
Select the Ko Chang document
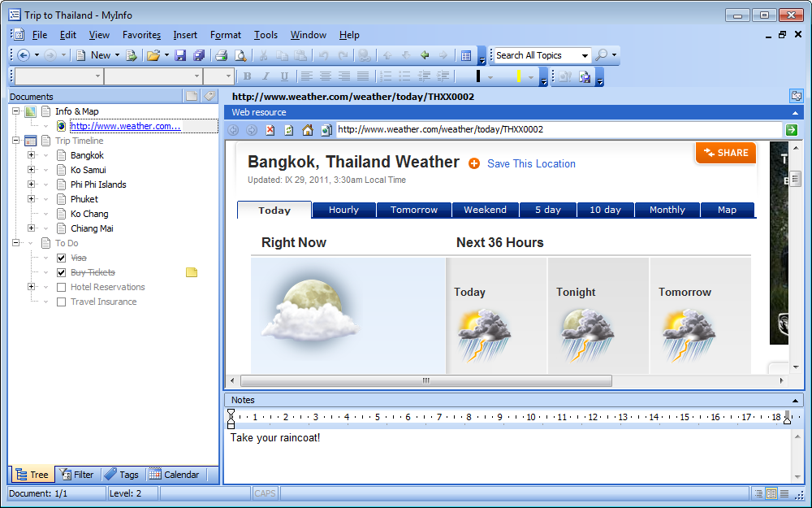click(89, 214)
